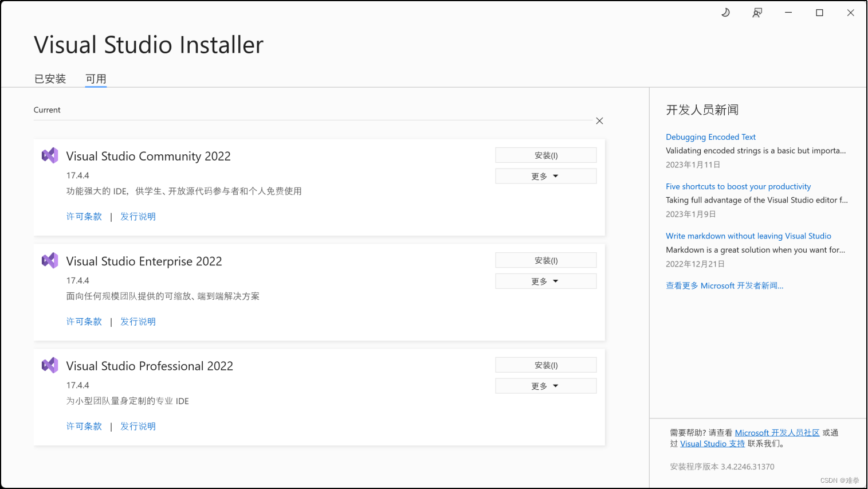
Task: Click the Professional description 为小型团队量身定制的专业 IDE
Action: [127, 401]
